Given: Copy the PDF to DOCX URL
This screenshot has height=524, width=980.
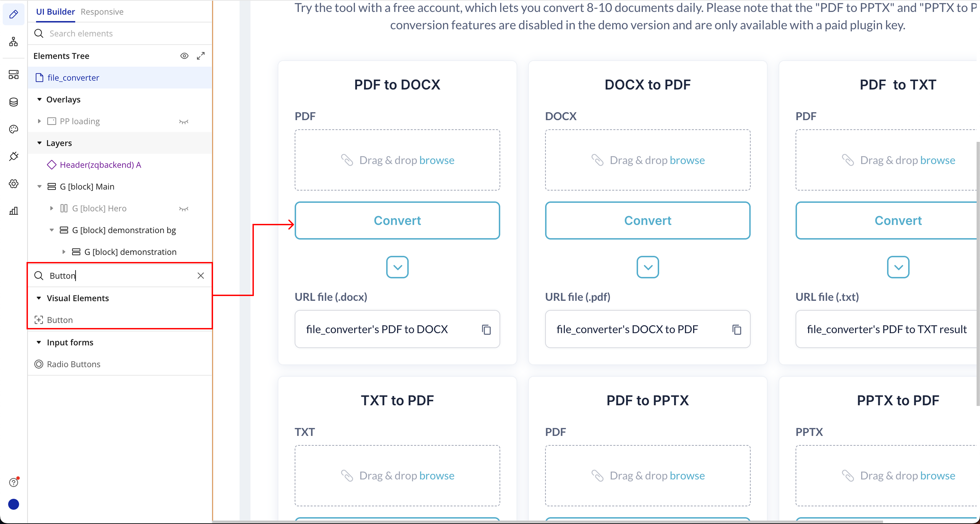Looking at the screenshot, I should [x=486, y=330].
